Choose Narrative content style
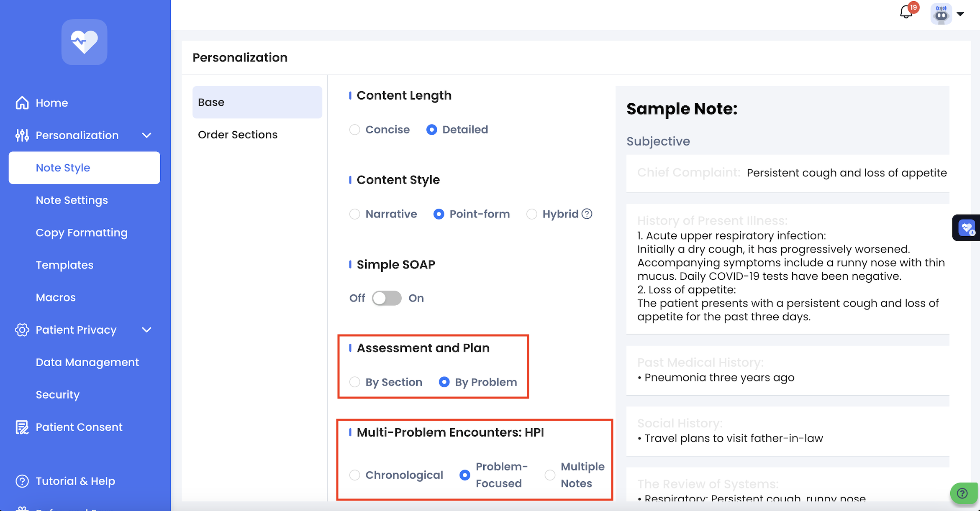 click(x=355, y=214)
